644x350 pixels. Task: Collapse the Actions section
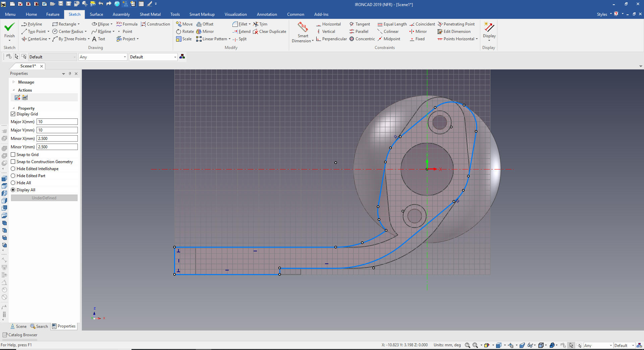[x=14, y=90]
